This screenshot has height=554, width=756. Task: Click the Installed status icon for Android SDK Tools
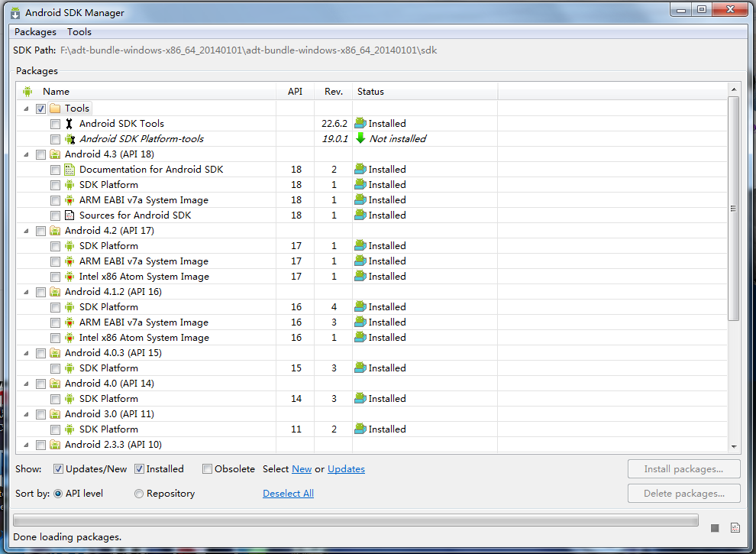point(360,123)
